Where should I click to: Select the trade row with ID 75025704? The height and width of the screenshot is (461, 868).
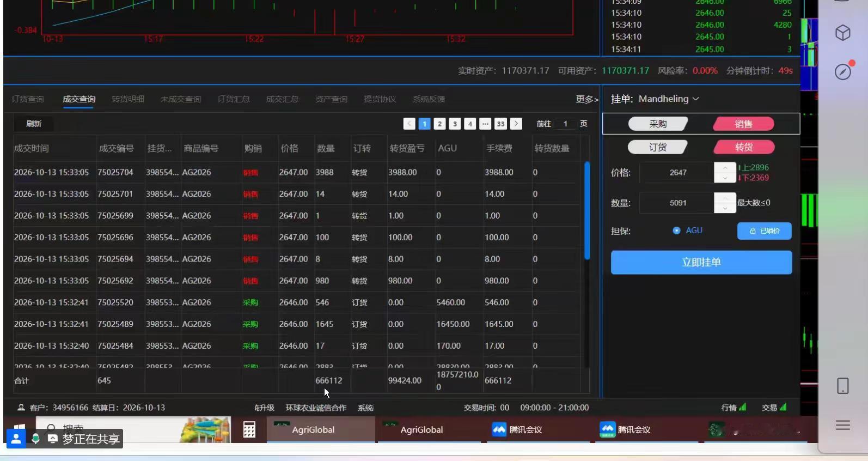point(297,172)
